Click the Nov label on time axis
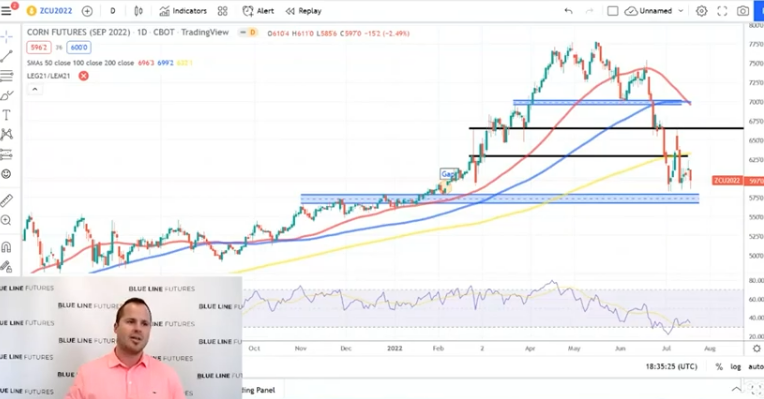 pos(301,348)
